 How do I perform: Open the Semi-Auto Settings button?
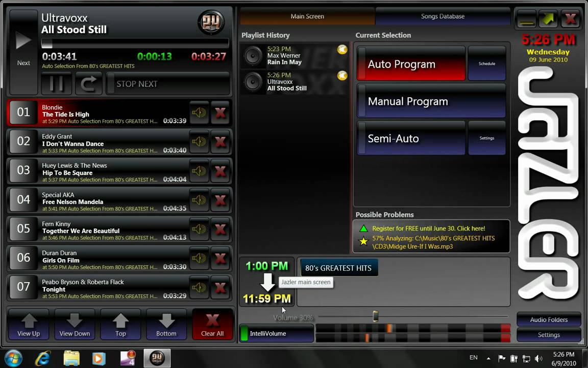tap(487, 138)
